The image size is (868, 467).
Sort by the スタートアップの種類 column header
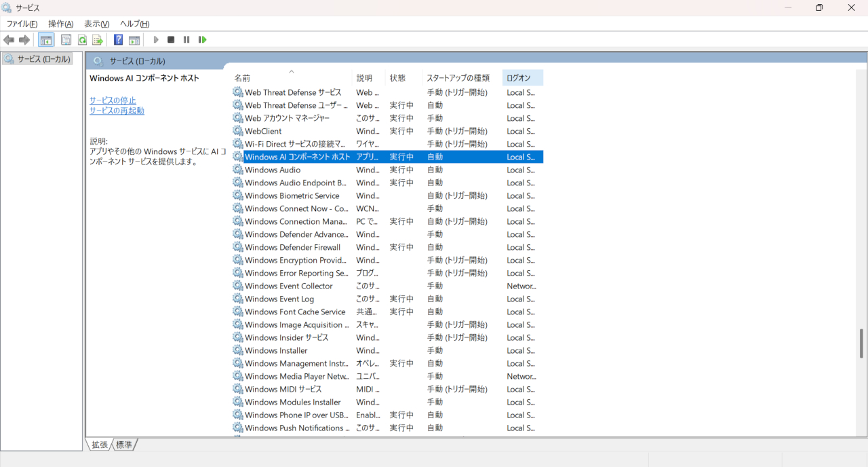(462, 78)
